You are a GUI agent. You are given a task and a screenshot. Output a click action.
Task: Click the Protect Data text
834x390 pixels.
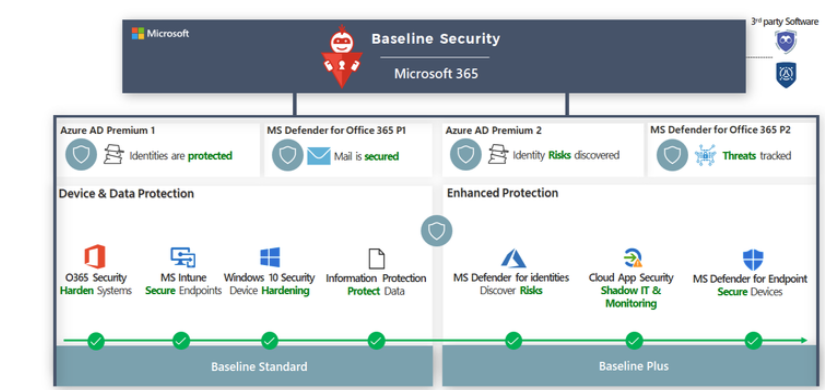click(x=376, y=292)
